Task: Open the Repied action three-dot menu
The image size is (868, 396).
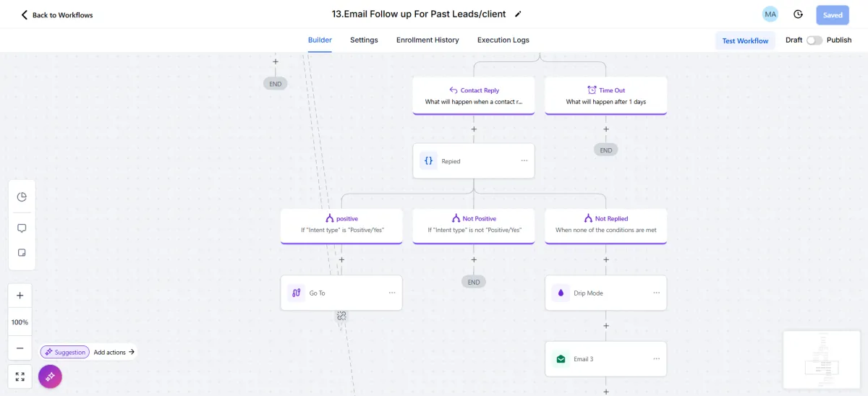Action: (x=524, y=161)
